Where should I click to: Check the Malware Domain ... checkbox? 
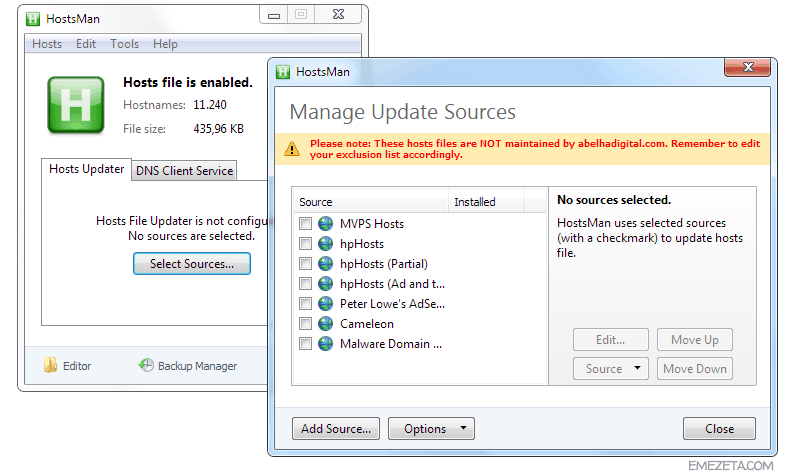point(305,343)
